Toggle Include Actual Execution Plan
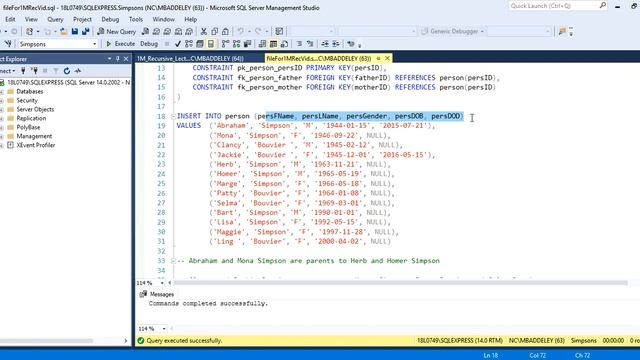 [x=225, y=44]
